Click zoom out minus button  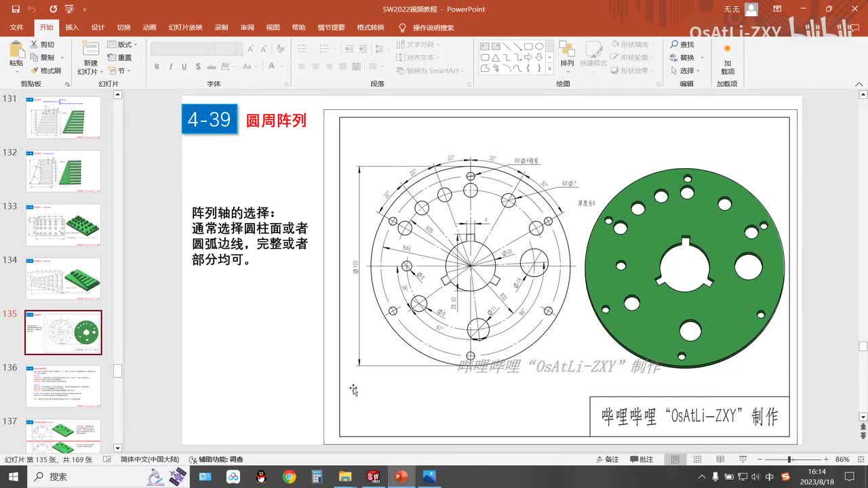point(759,460)
